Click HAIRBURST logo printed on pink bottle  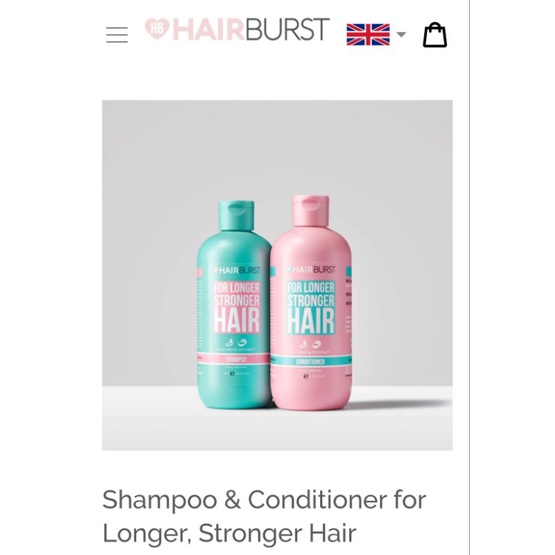click(x=311, y=270)
